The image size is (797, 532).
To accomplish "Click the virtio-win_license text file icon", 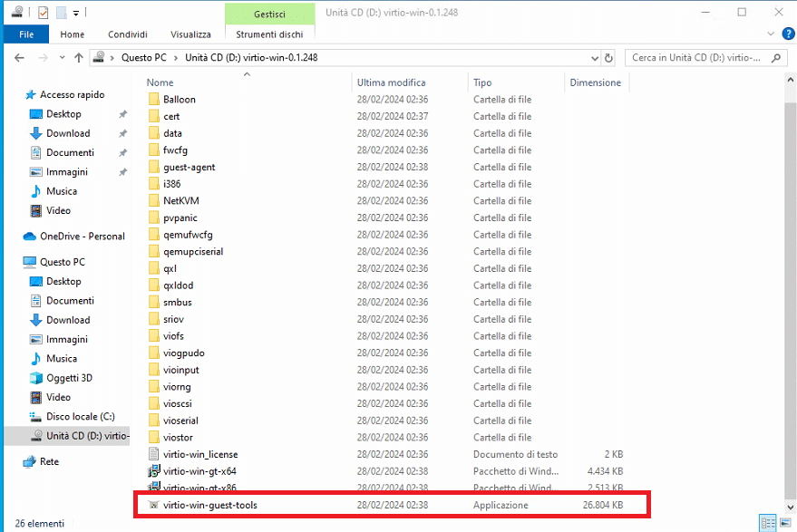I will (153, 454).
